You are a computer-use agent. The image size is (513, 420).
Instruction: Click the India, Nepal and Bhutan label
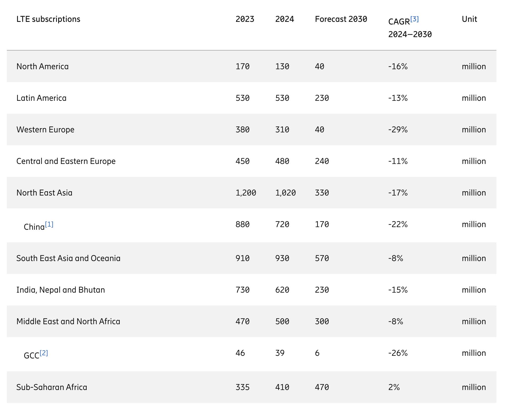[61, 290]
